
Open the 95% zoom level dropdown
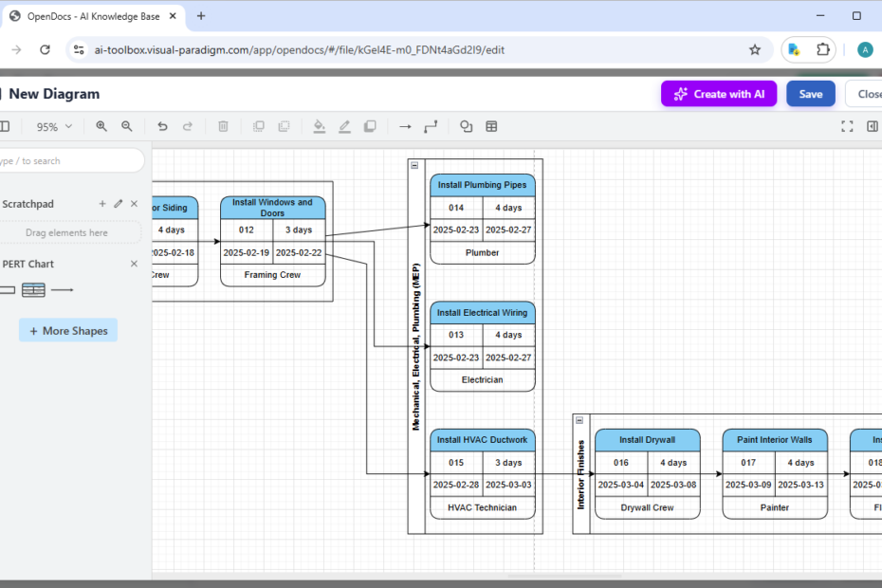pos(53,126)
